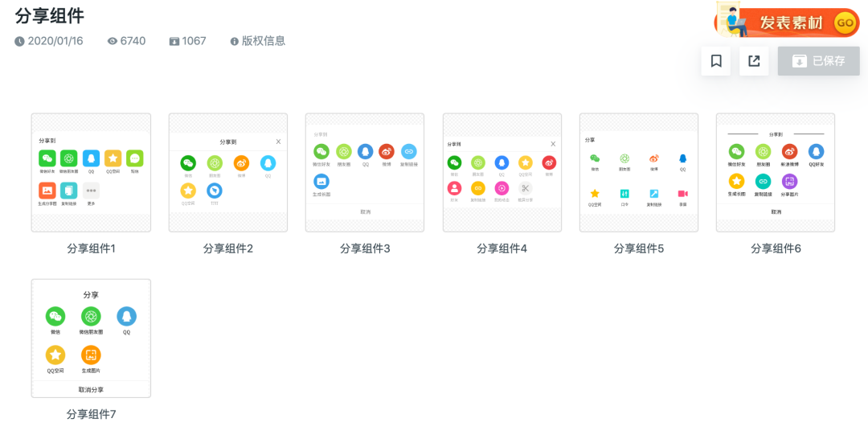Click 新浪微博 icon in 分享组件6
Viewport: 868px width, 439px height.
tap(789, 151)
